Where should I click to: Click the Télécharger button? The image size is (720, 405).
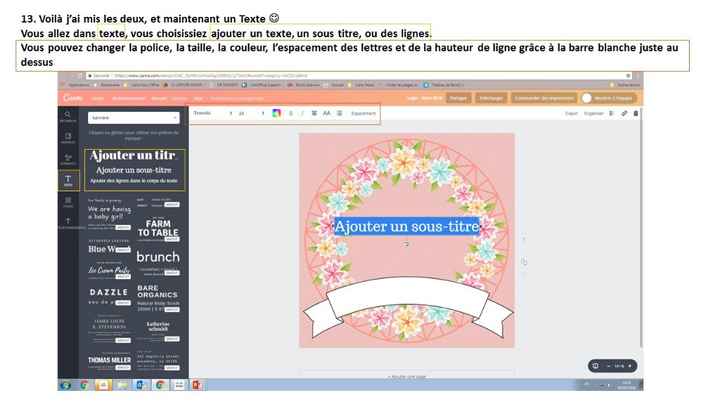coord(490,98)
